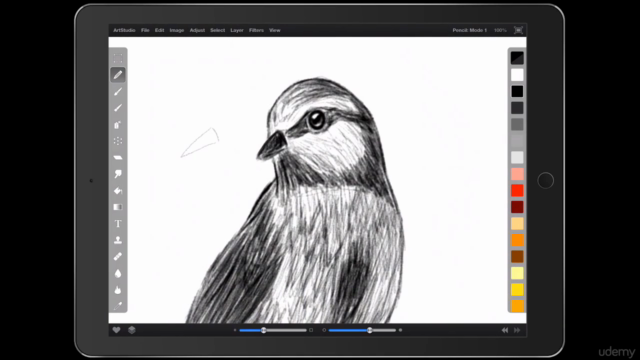Open the layers panel icon
The image size is (640, 360).
(131, 330)
